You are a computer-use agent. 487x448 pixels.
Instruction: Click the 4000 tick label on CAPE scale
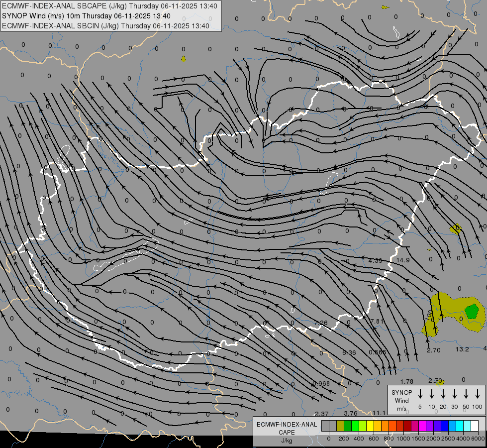click(463, 439)
